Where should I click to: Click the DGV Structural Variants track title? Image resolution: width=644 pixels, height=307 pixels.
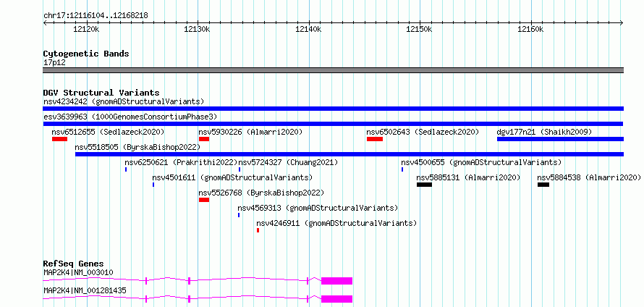[101, 93]
